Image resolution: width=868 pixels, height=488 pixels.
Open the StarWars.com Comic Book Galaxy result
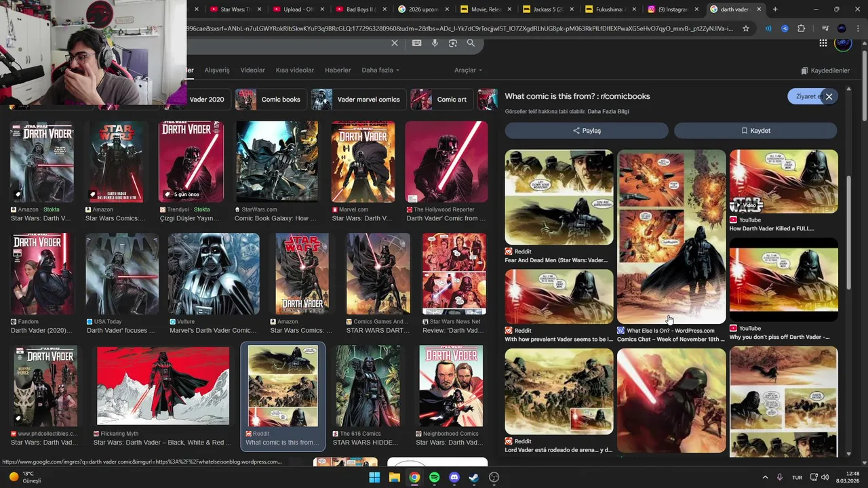277,163
